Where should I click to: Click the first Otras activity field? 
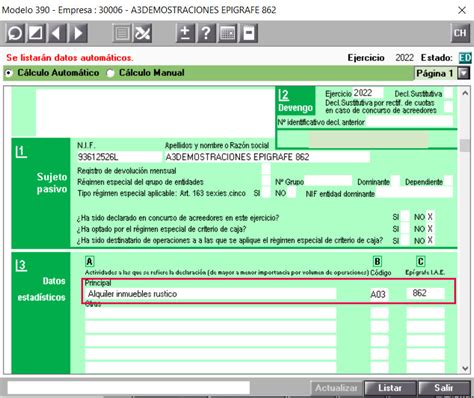point(210,313)
